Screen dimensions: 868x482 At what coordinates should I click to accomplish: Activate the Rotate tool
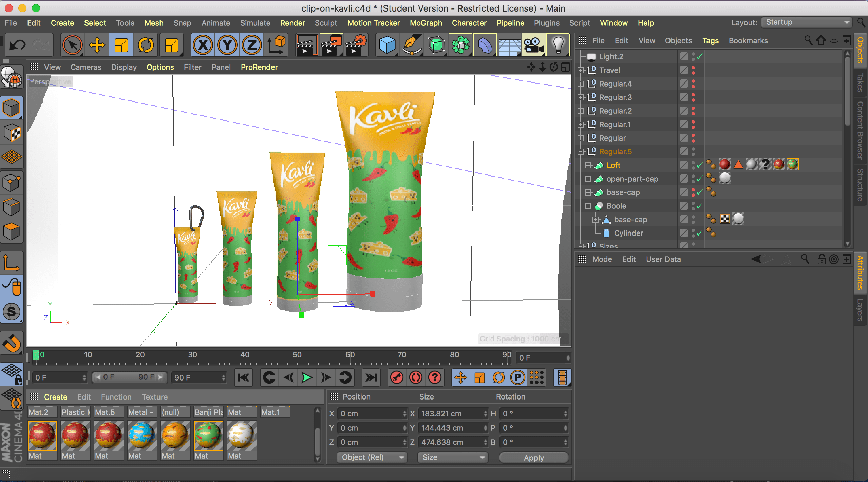(x=146, y=45)
